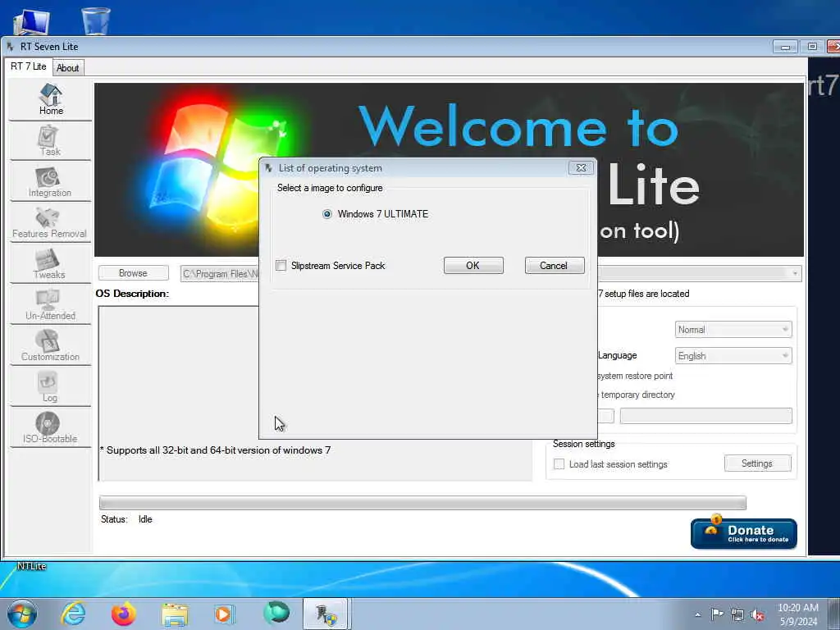The image size is (840, 630).
Task: Open Action Center flag tray icon
Action: tap(717, 614)
